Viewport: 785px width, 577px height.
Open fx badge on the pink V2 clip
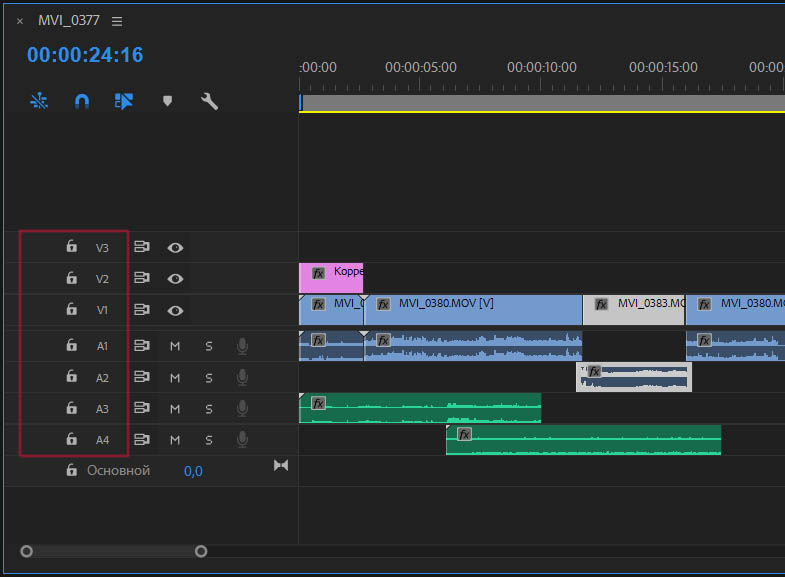tap(318, 273)
